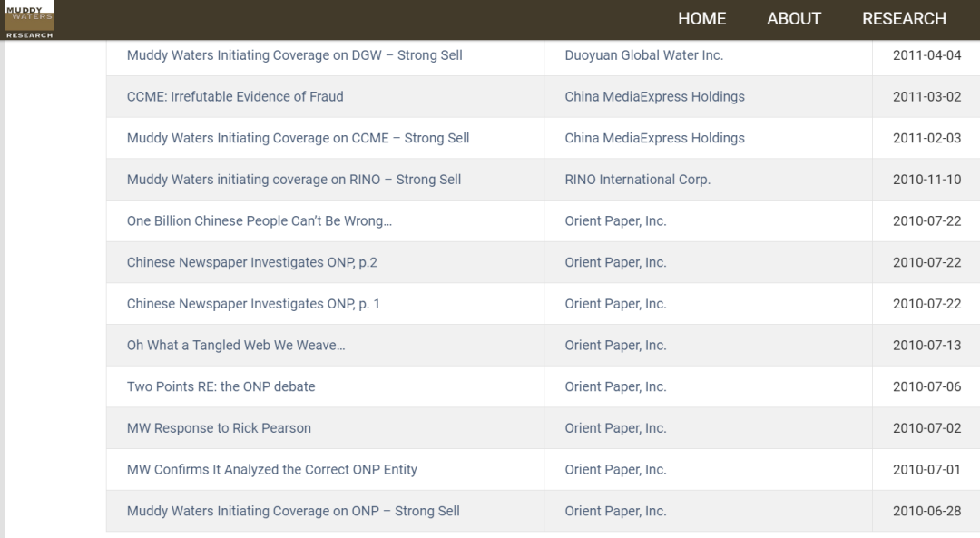
Task: Select the date 2010-06-28
Action: coord(926,511)
